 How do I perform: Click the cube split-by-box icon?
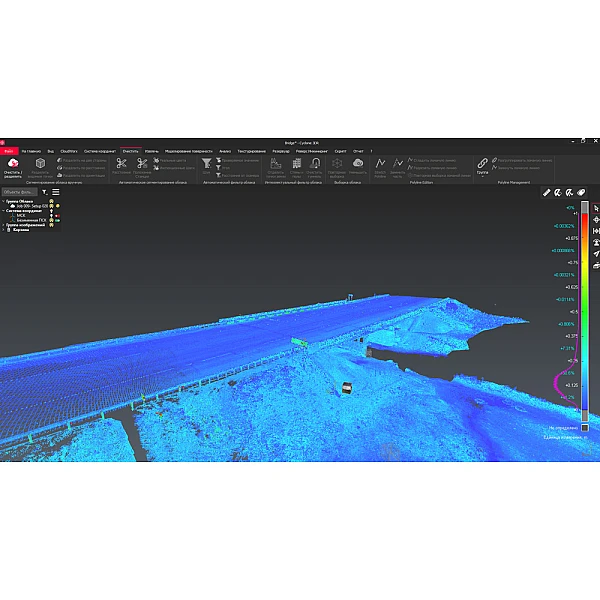40,163
